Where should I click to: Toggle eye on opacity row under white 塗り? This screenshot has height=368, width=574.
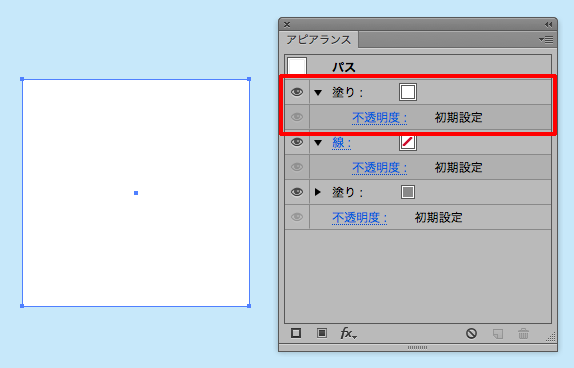pyautogui.click(x=297, y=117)
